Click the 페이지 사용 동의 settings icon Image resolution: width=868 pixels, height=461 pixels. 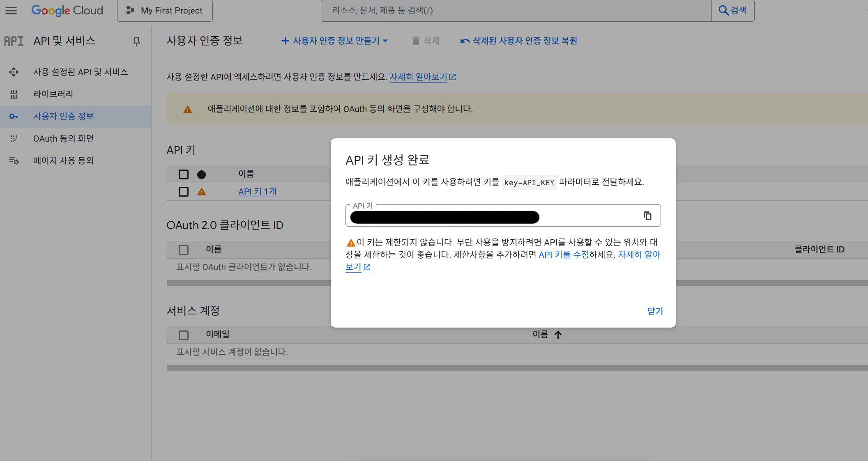(x=14, y=161)
